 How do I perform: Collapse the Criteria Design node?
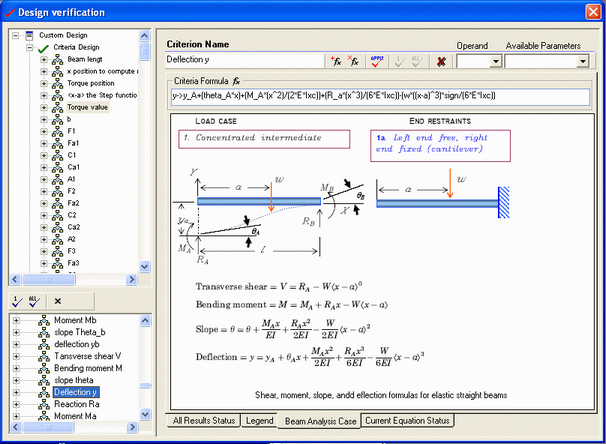pyautogui.click(x=29, y=48)
